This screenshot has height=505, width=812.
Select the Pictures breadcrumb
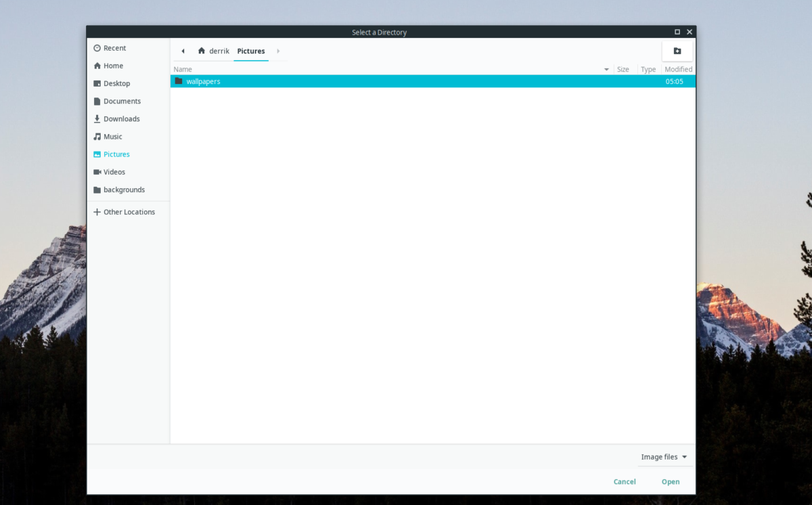point(251,51)
